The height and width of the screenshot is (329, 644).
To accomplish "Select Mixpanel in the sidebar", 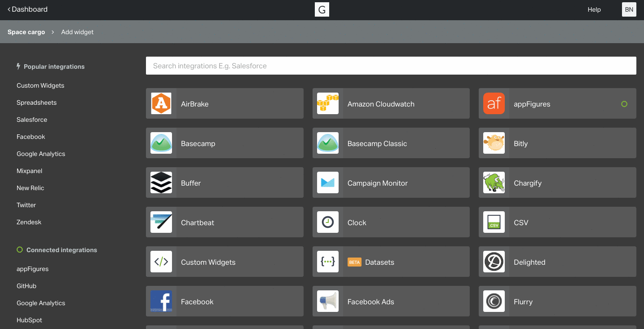I will [30, 171].
